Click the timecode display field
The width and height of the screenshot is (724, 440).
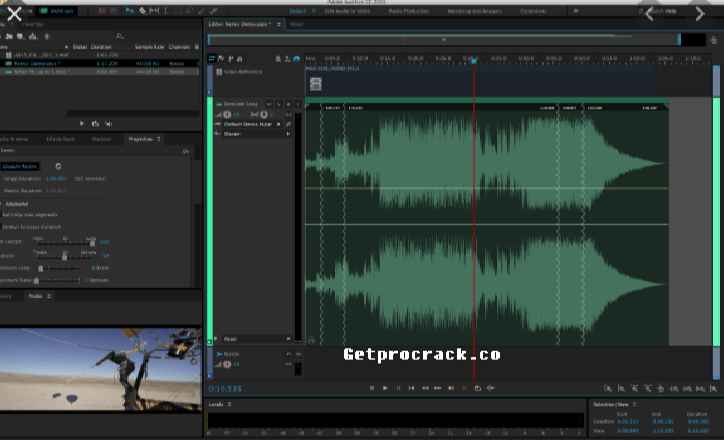225,388
